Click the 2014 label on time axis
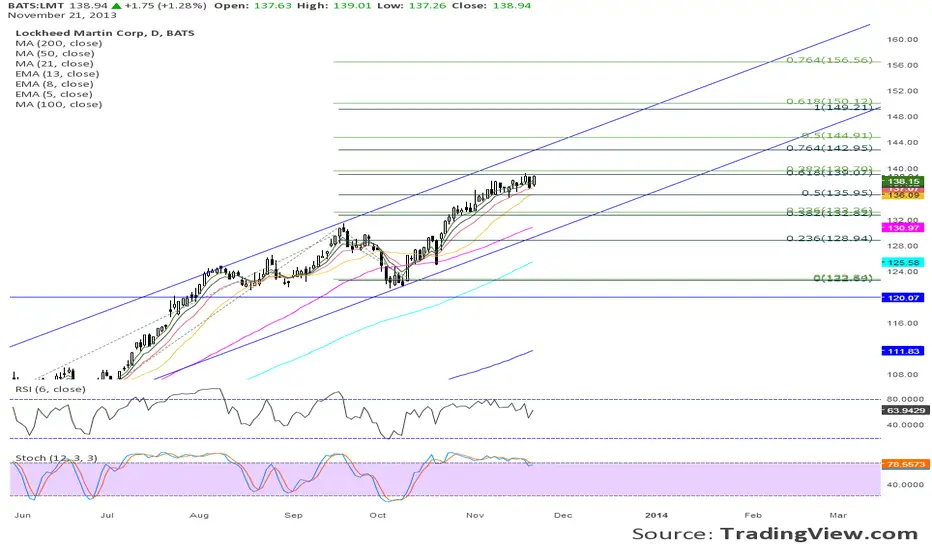 [656, 515]
